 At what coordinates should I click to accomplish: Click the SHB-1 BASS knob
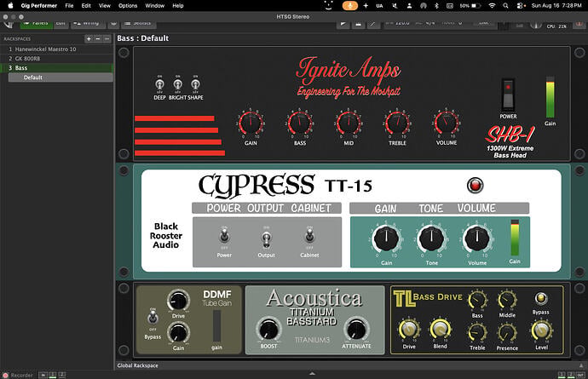point(300,123)
